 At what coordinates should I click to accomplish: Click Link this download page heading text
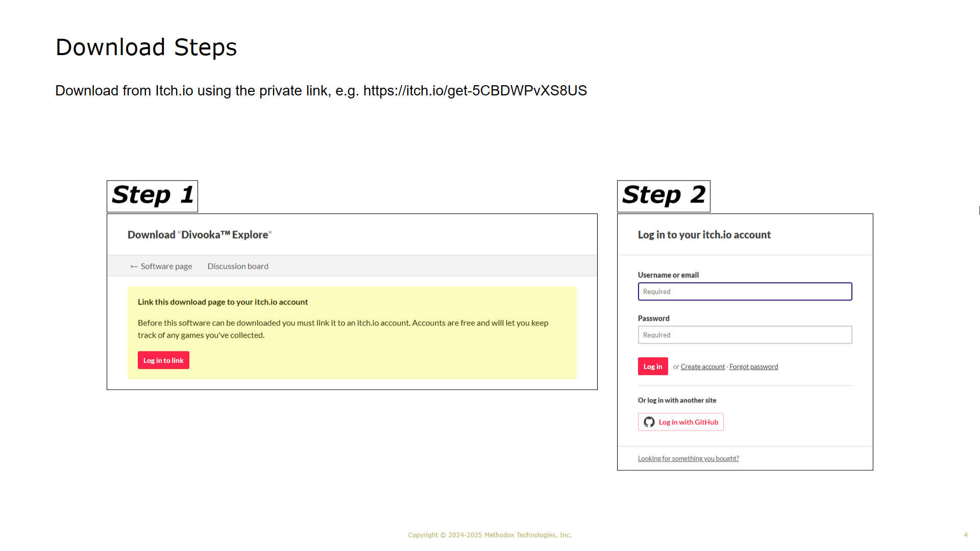(x=223, y=302)
